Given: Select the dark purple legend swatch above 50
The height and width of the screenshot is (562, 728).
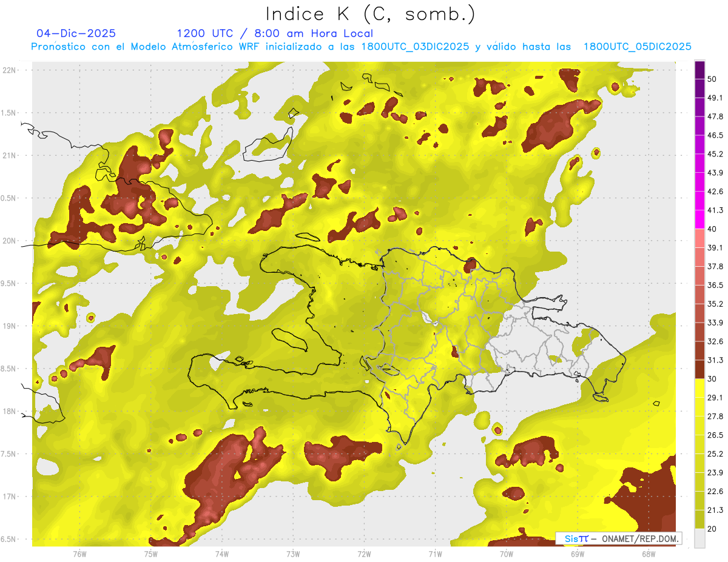Looking at the screenshot, I should point(700,70).
